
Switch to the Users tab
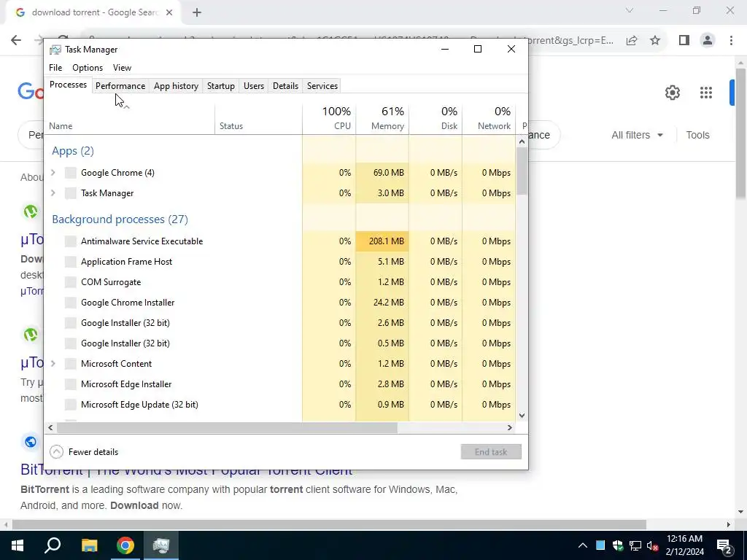point(254,86)
